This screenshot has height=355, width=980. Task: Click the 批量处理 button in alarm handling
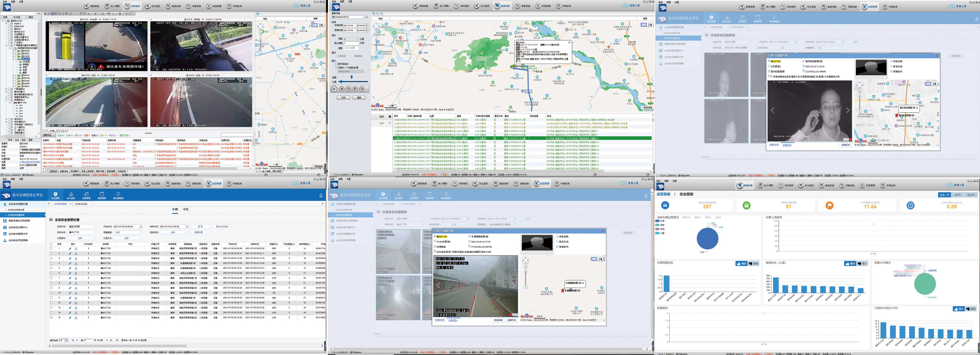point(198,232)
